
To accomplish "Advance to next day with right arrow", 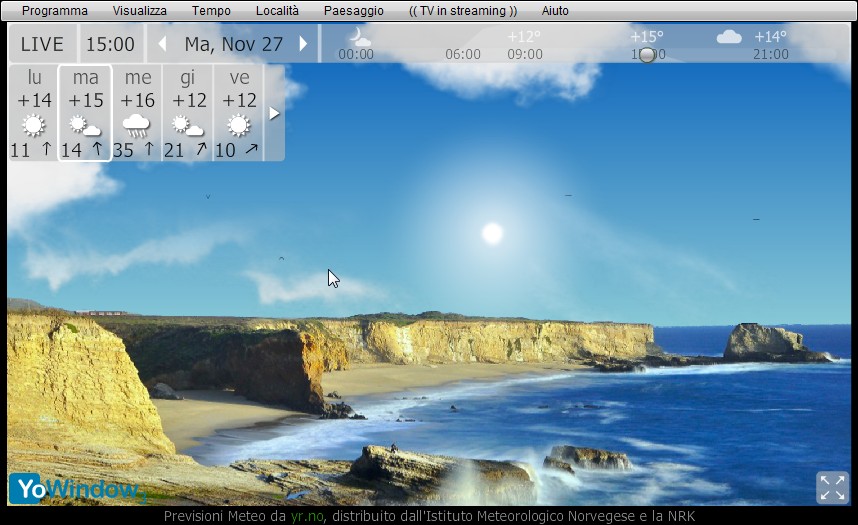I will tap(303, 44).
